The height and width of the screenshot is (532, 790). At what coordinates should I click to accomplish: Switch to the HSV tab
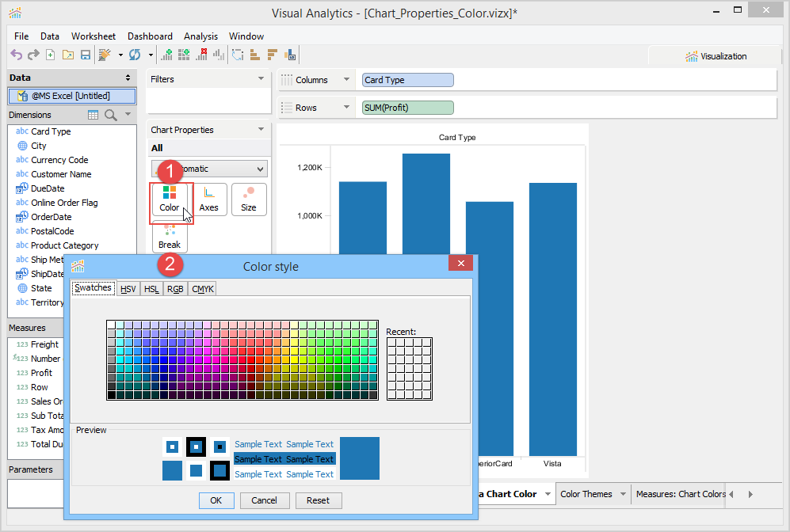pos(128,289)
